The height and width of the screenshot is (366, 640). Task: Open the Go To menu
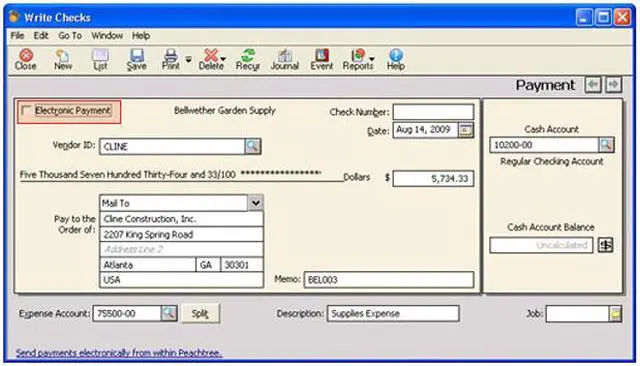70,35
